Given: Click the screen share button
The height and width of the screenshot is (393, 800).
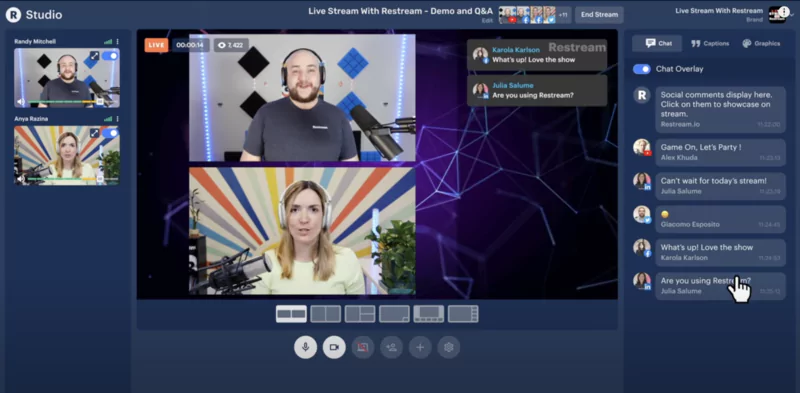Looking at the screenshot, I should tap(363, 347).
